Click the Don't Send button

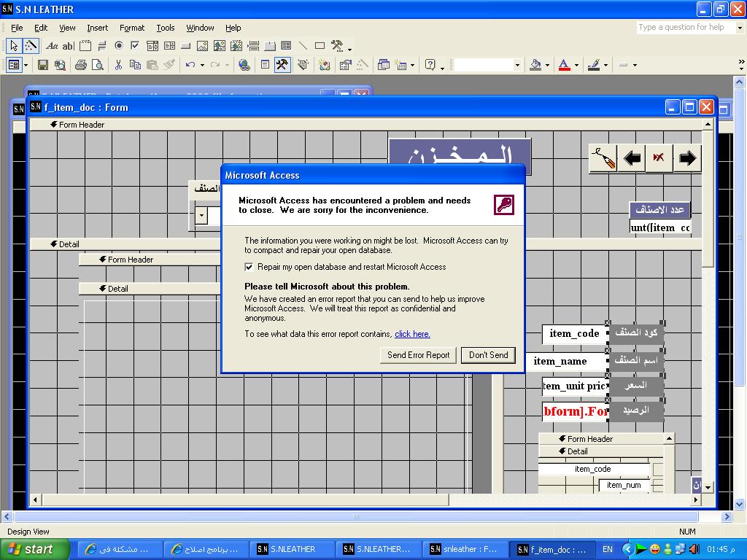488,355
